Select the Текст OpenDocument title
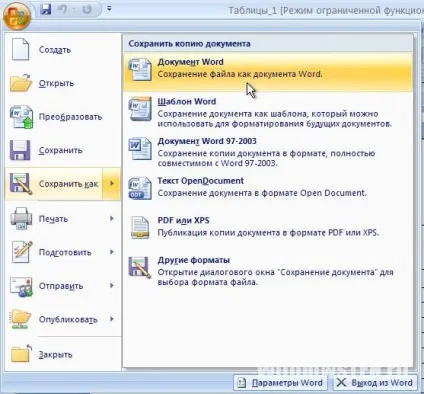 [200, 181]
